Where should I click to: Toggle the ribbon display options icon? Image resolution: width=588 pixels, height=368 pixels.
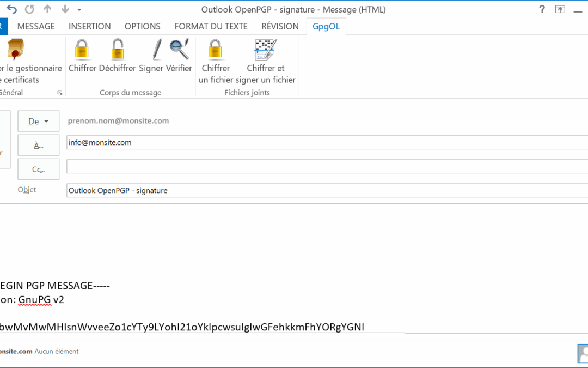[560, 10]
